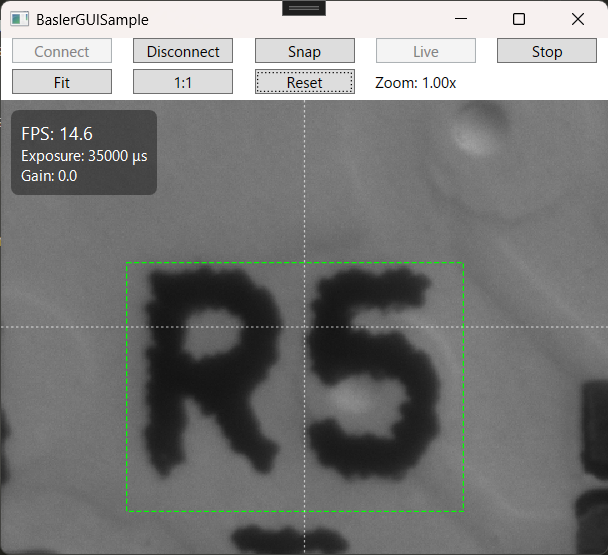
Task: Click the BaslerGUISample app icon in title bar
Action: [x=19, y=19]
